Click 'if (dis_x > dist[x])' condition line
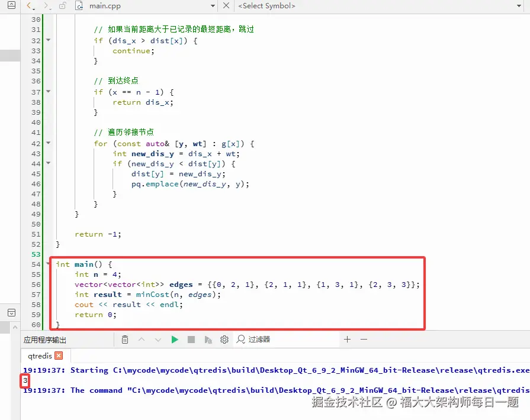 (x=146, y=41)
